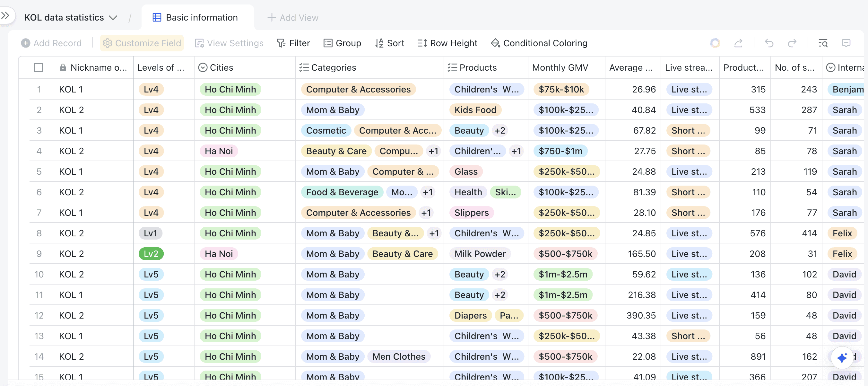Open the Row Height options
Image resolution: width=868 pixels, height=386 pixels.
447,43
